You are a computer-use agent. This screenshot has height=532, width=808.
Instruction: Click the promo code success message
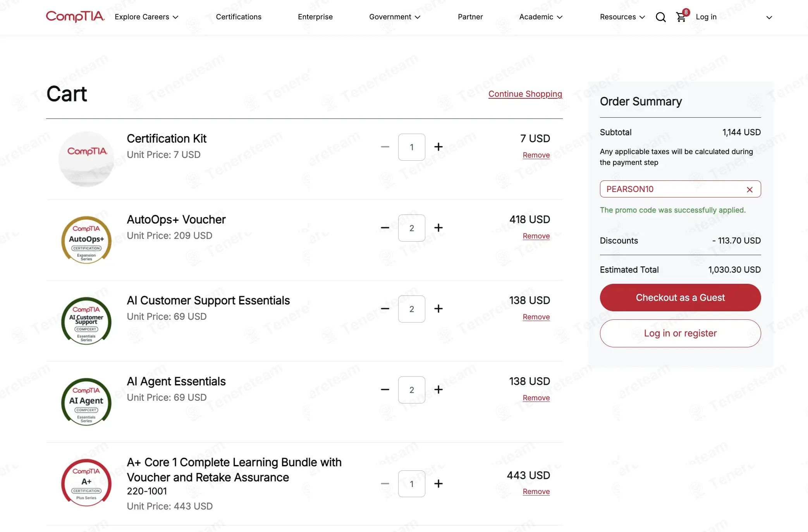(x=672, y=210)
